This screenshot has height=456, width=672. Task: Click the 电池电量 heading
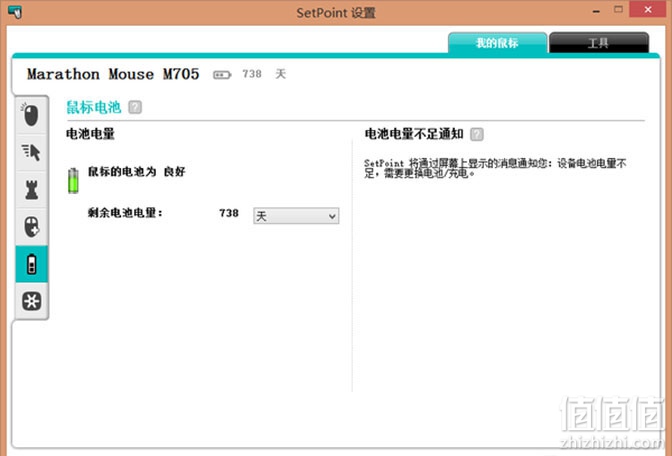[90, 134]
